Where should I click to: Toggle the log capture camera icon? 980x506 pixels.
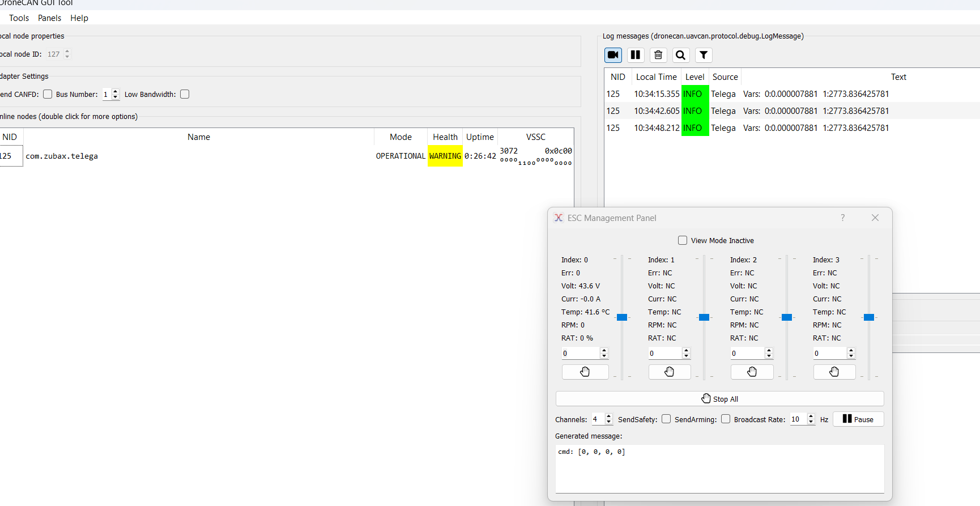coord(613,55)
